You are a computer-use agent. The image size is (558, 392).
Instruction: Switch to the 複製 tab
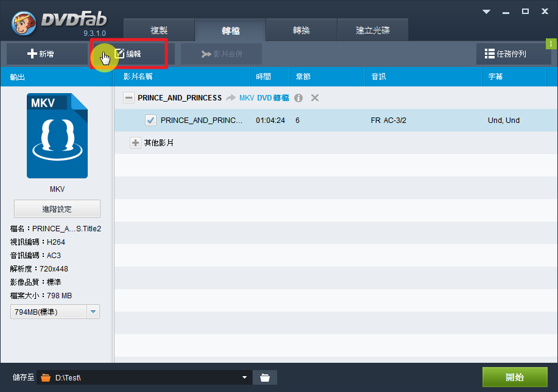tap(159, 30)
